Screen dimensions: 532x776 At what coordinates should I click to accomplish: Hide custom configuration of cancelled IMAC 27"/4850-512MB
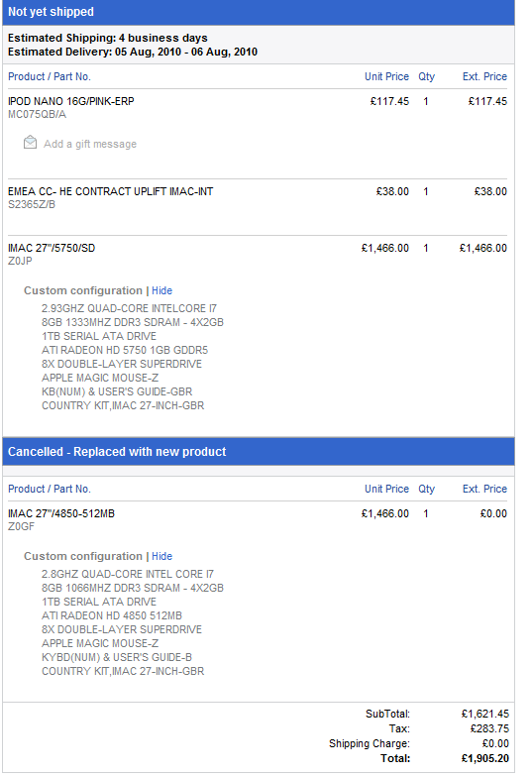point(161,556)
